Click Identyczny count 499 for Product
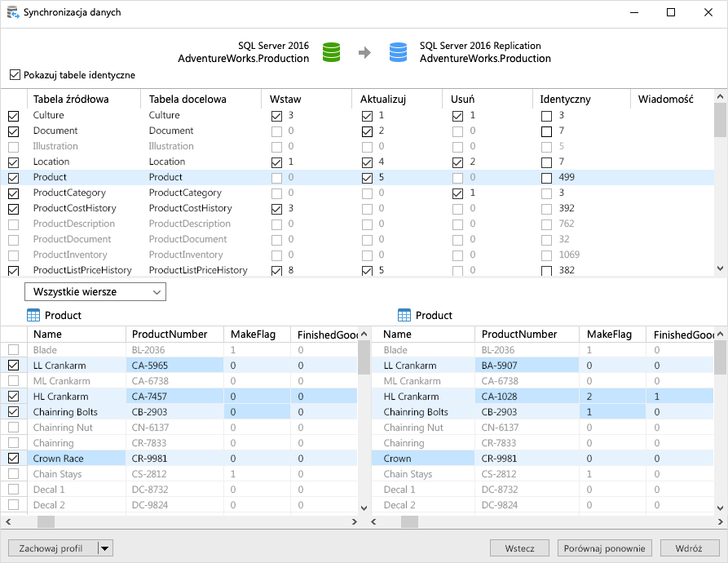This screenshot has height=563, width=728. [x=567, y=177]
